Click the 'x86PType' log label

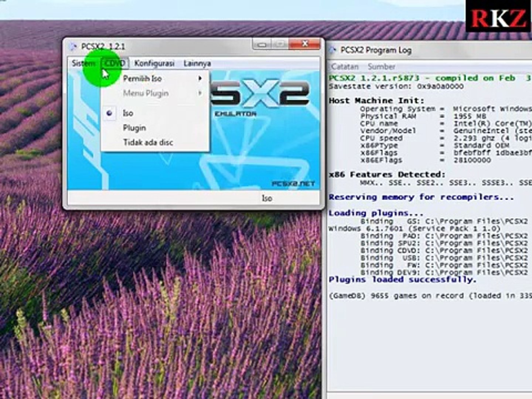(379, 146)
